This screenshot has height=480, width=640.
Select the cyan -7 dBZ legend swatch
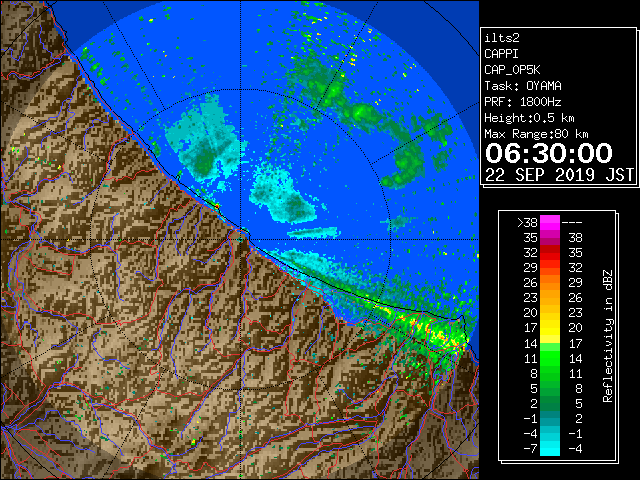coord(550,448)
